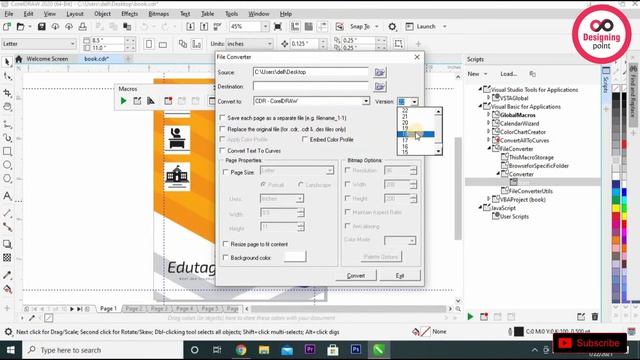
Task: Open the Units inches dropdown
Action: pos(269,44)
